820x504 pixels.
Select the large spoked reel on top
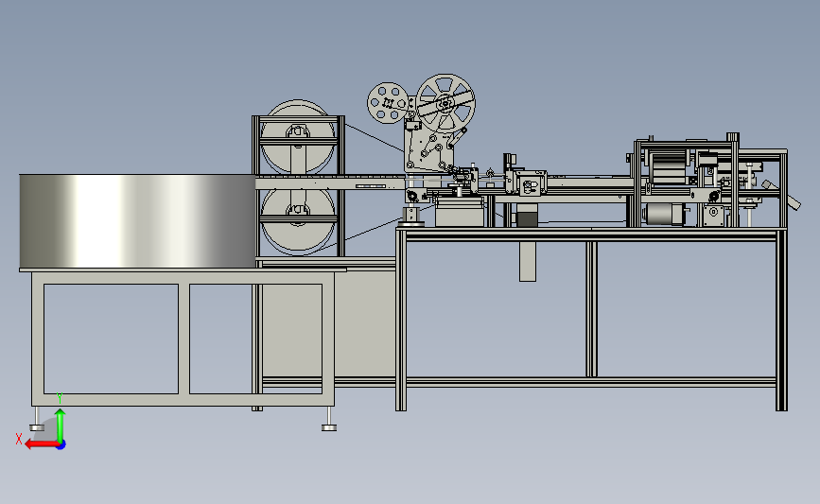445,102
